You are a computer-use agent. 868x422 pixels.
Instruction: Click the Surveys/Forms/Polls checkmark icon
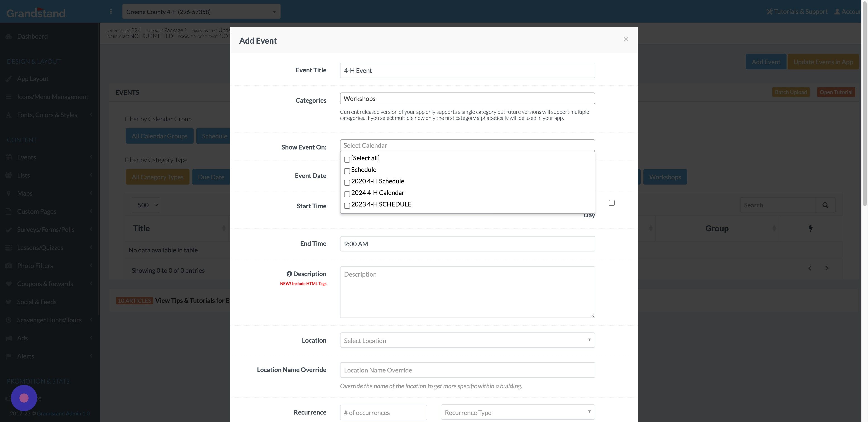(9, 230)
